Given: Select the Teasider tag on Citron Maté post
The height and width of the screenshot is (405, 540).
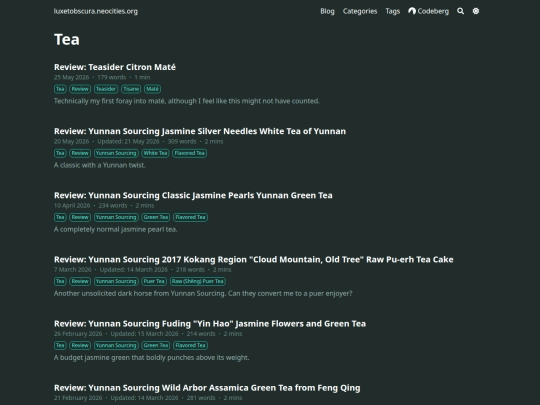Looking at the screenshot, I should click(x=106, y=89).
